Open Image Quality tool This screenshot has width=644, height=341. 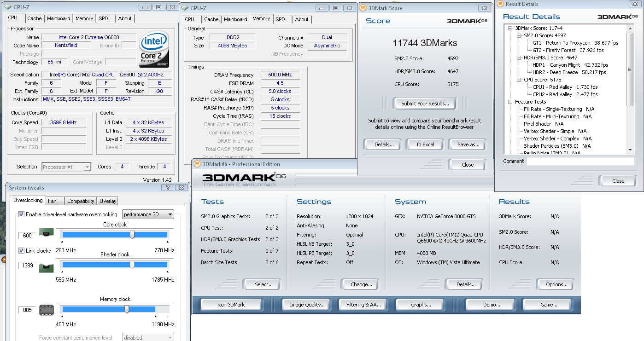[307, 305]
